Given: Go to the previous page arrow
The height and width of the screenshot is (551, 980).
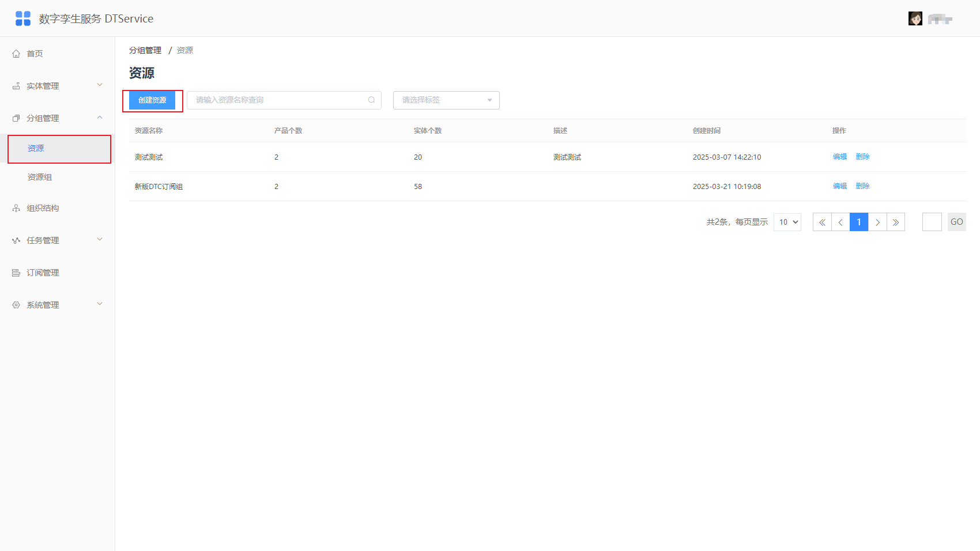Looking at the screenshot, I should tap(840, 222).
